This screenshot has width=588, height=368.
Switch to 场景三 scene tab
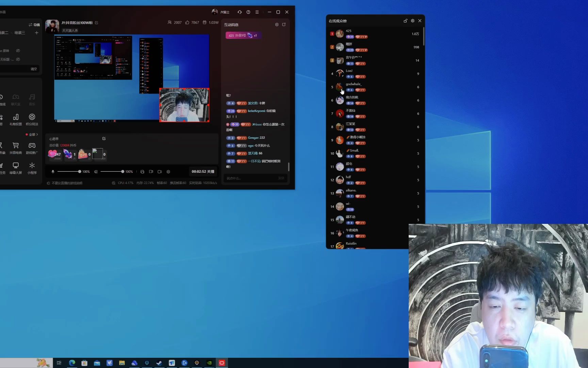[20, 33]
